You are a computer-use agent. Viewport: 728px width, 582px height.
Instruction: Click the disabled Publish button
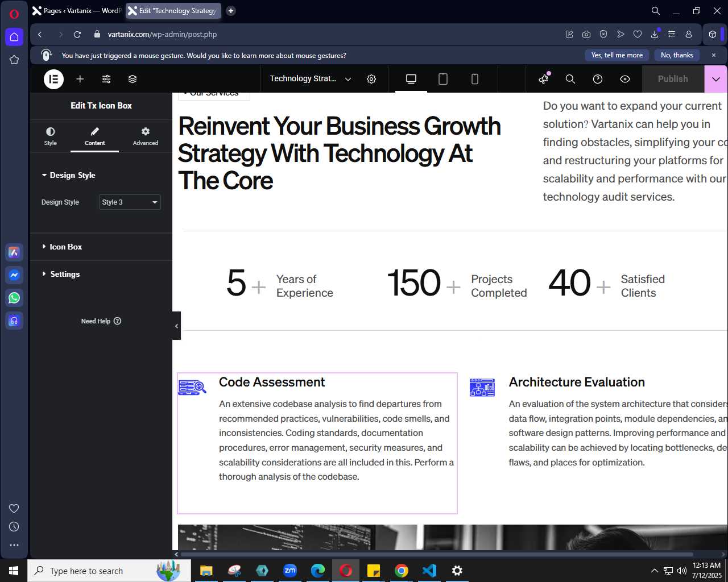(673, 79)
